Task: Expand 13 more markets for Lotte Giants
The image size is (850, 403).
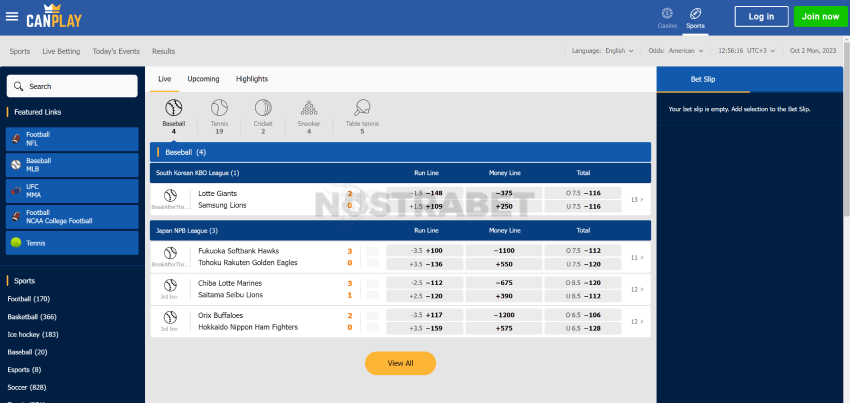Action: (637, 200)
